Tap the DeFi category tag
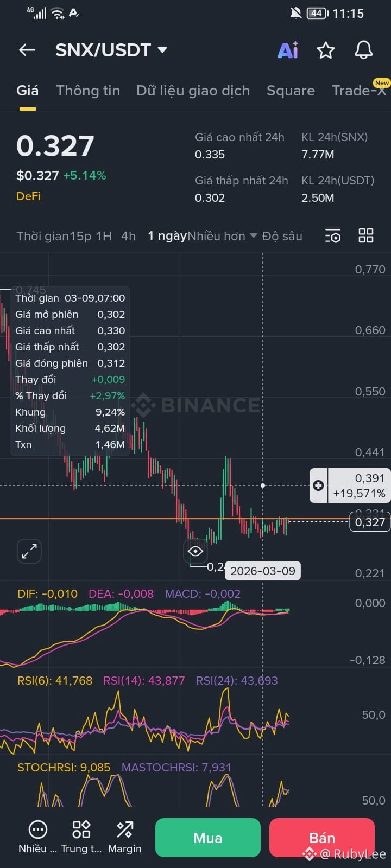Viewport: 391px width, 868px height. tap(28, 196)
